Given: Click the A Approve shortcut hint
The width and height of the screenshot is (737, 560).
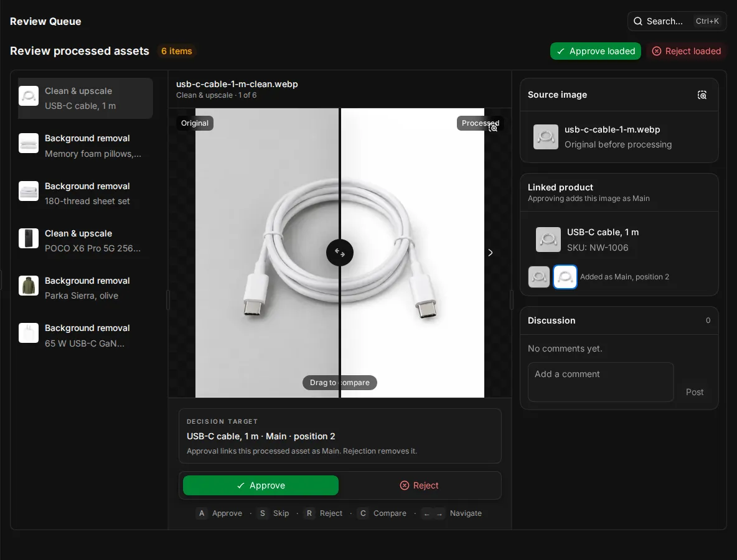Looking at the screenshot, I should pos(219,513).
